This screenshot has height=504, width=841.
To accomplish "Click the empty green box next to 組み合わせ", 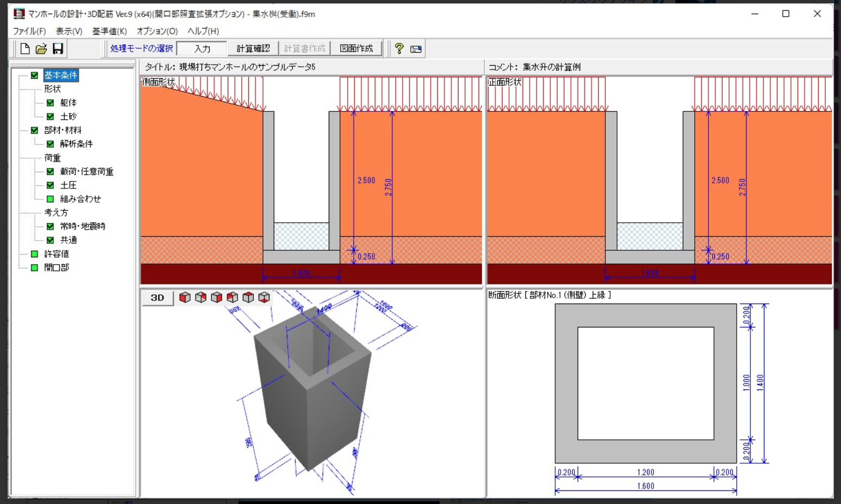I will click(x=51, y=199).
